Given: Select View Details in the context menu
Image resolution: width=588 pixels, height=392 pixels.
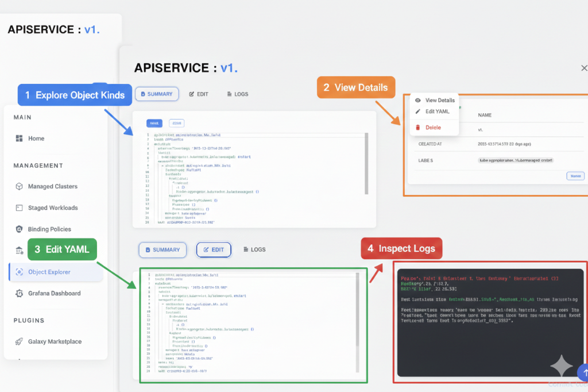Looking at the screenshot, I should [x=441, y=99].
